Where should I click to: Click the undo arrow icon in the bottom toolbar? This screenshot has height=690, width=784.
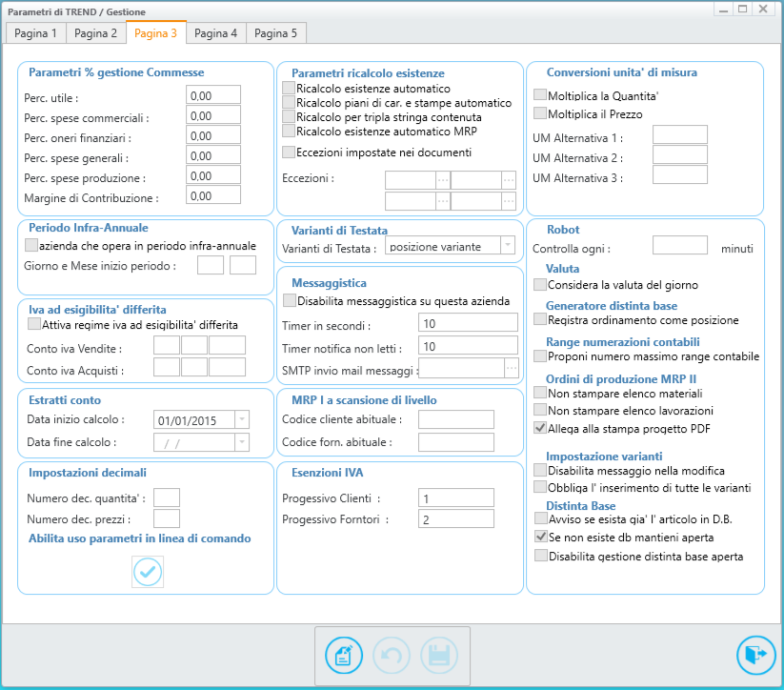point(392,655)
